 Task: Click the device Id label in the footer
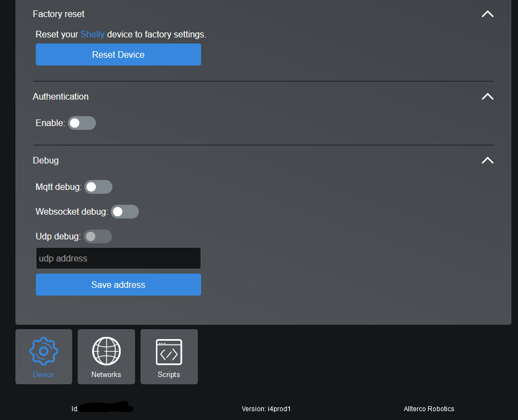(102, 409)
